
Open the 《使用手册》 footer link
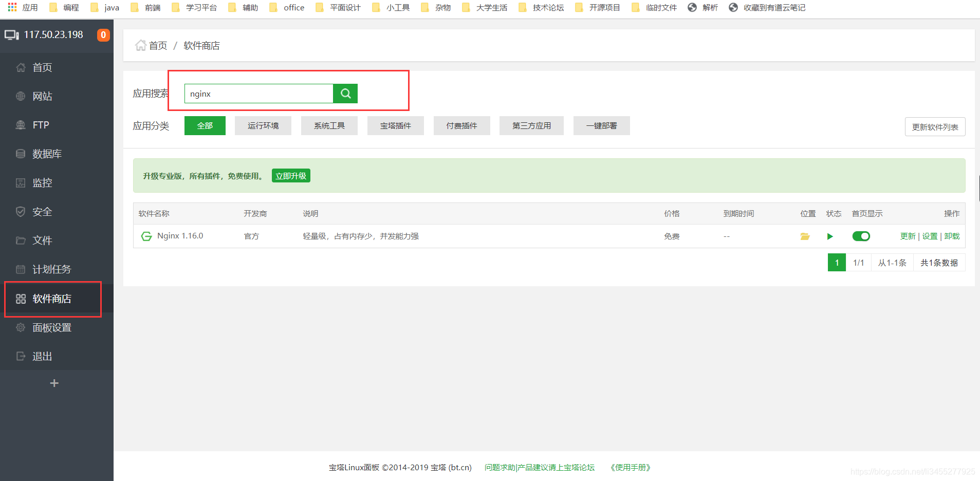tap(631, 468)
